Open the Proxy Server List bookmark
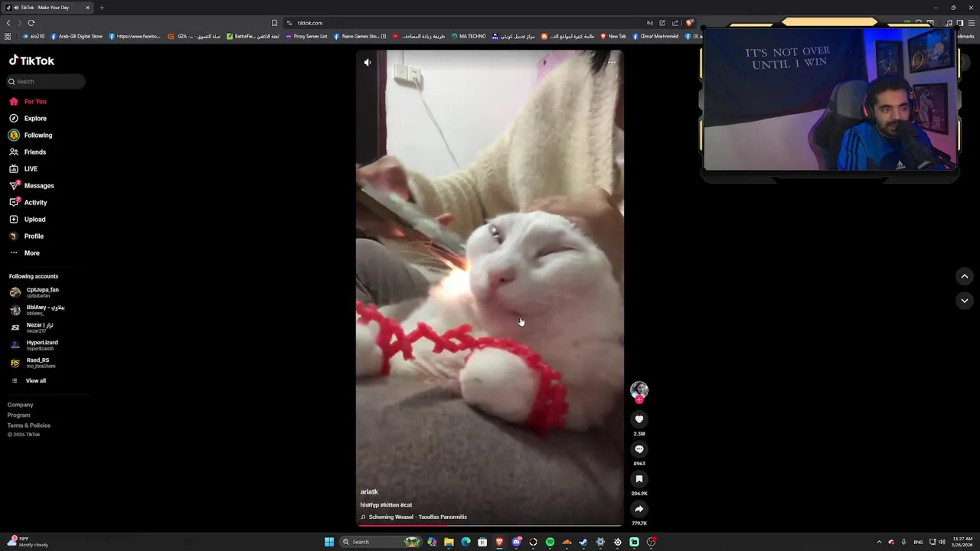980x551 pixels. coord(306,36)
